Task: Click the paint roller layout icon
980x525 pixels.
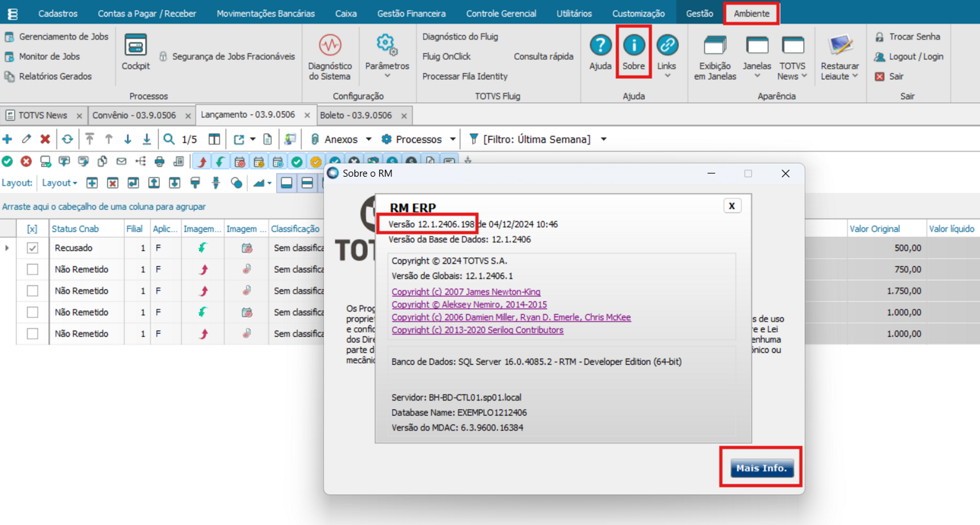Action: pyautogui.click(x=195, y=183)
